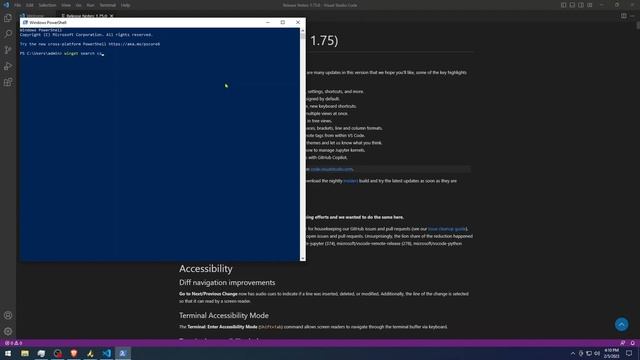The width and height of the screenshot is (640, 360).
Task: Show hidden system tray icons chevron
Action: click(x=573, y=353)
